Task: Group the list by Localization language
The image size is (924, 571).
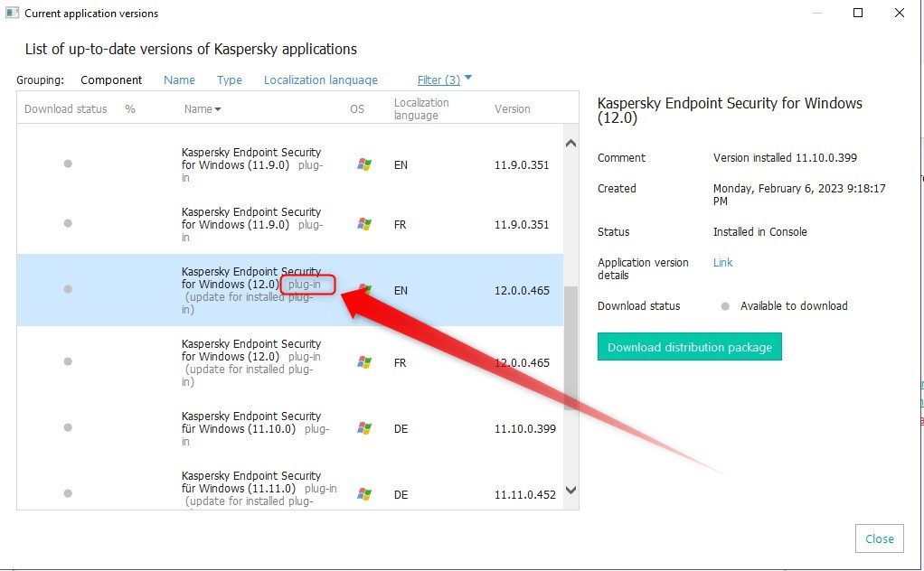Action: pyautogui.click(x=320, y=80)
